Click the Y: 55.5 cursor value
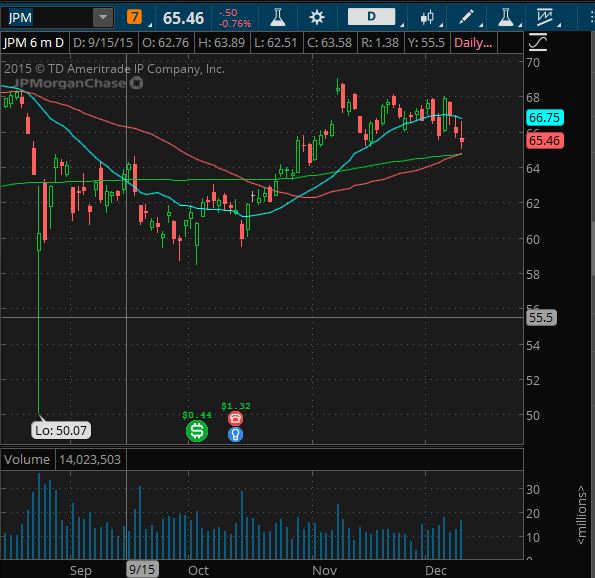Viewport: 595px width, 578px height. (x=426, y=43)
